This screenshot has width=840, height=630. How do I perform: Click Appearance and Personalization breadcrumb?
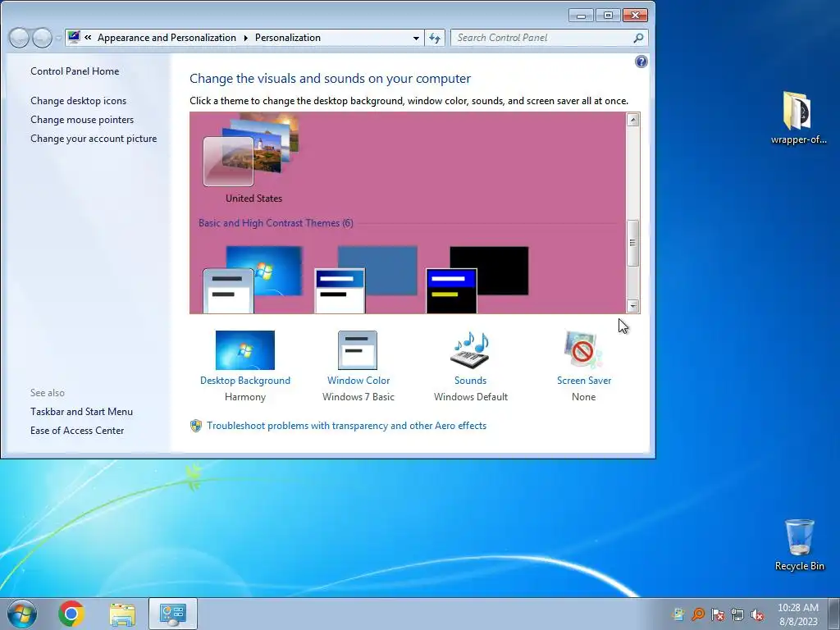[x=167, y=38]
